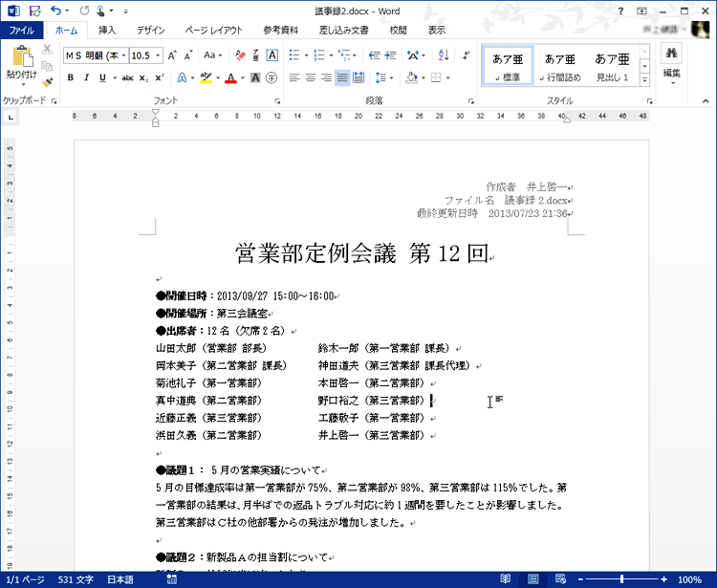Switch to the ページ レイアウト tab
The height and width of the screenshot is (588, 717).
(x=213, y=31)
